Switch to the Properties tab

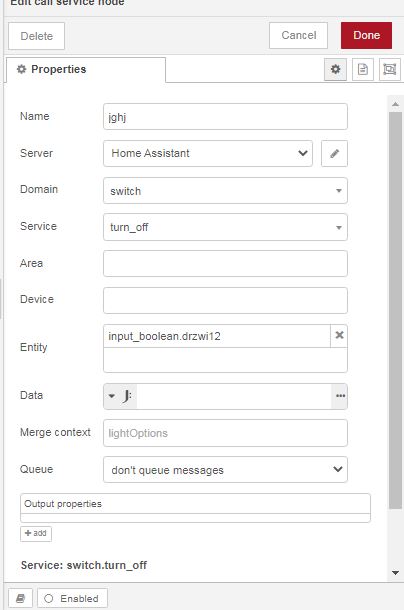pyautogui.click(x=86, y=70)
